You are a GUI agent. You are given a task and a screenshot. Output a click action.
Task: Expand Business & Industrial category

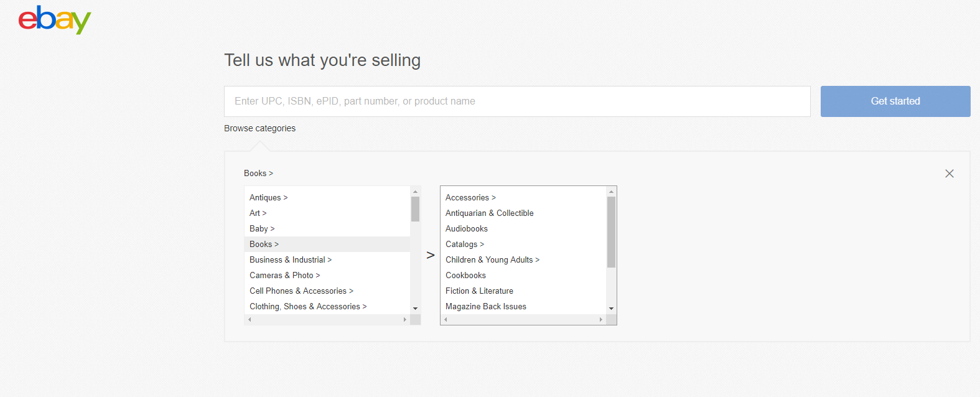[x=290, y=260]
